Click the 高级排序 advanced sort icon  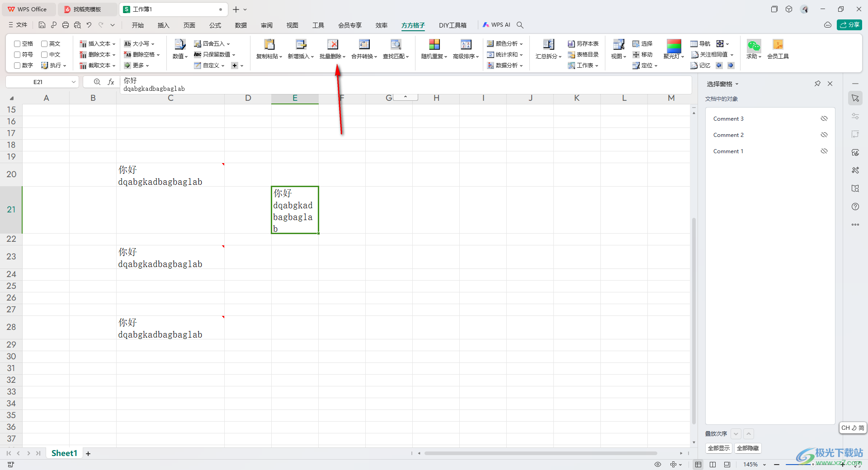click(466, 44)
